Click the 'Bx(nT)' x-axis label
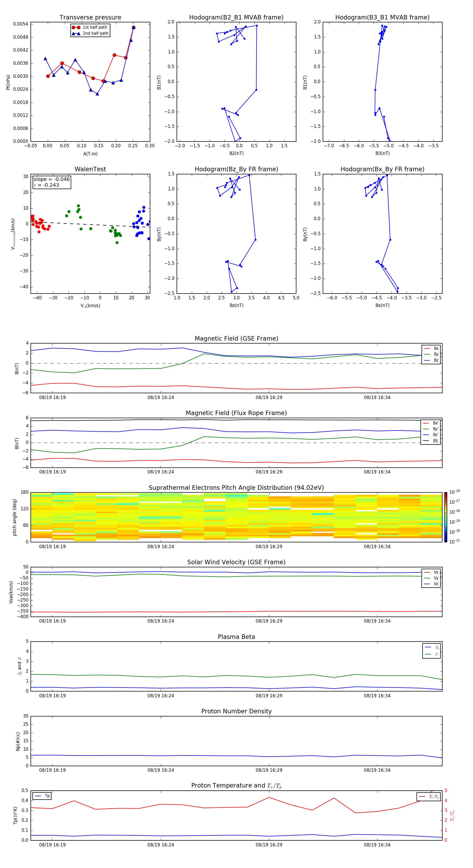The height and width of the screenshot is (868, 473). point(382,305)
